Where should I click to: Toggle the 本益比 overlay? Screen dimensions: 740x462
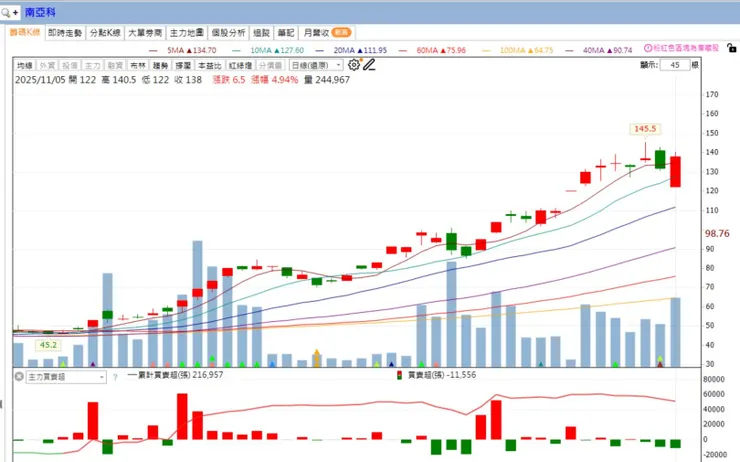pos(210,66)
